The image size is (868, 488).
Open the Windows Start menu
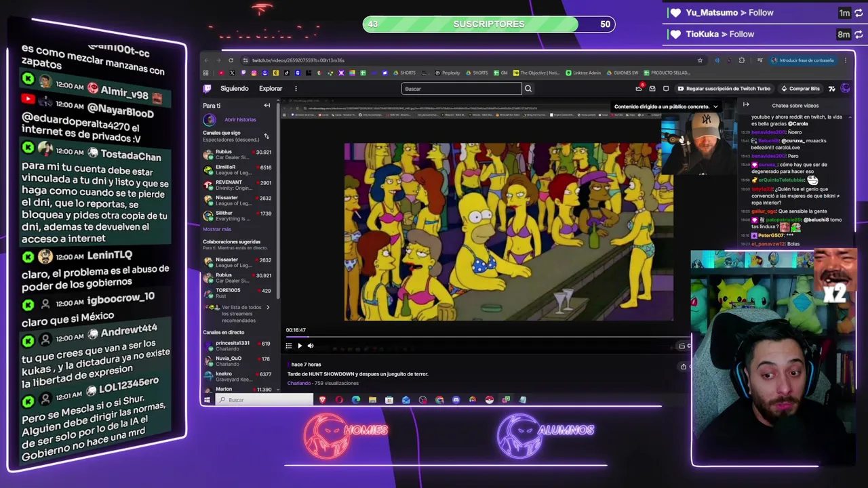[x=207, y=400]
